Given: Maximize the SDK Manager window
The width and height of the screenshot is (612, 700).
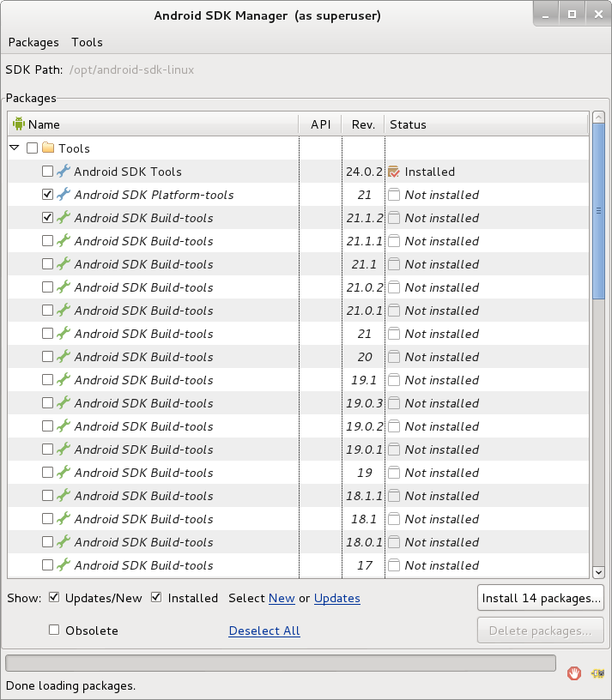Looking at the screenshot, I should 572,15.
